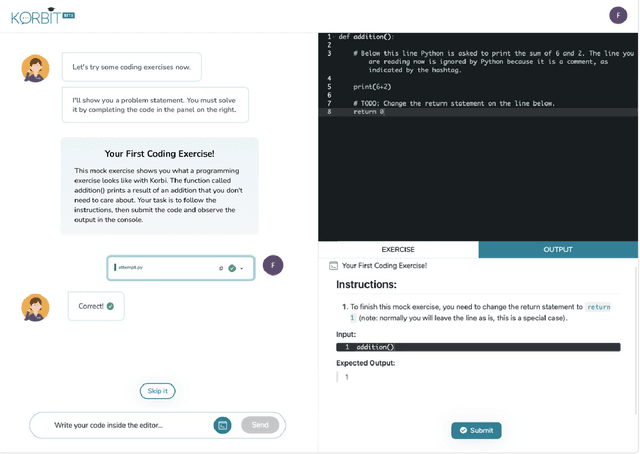Click the terminal icon beside Your First Coding Exercise

333,266
